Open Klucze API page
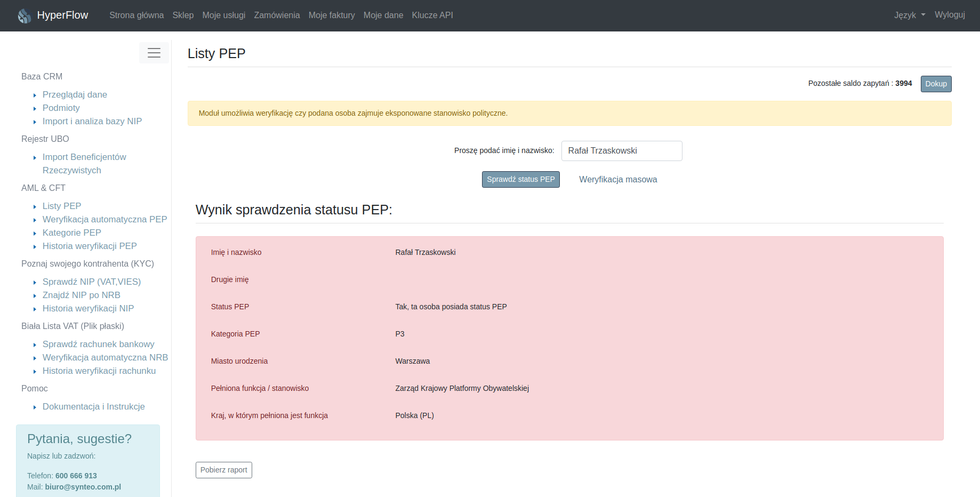The width and height of the screenshot is (980, 497). [432, 15]
